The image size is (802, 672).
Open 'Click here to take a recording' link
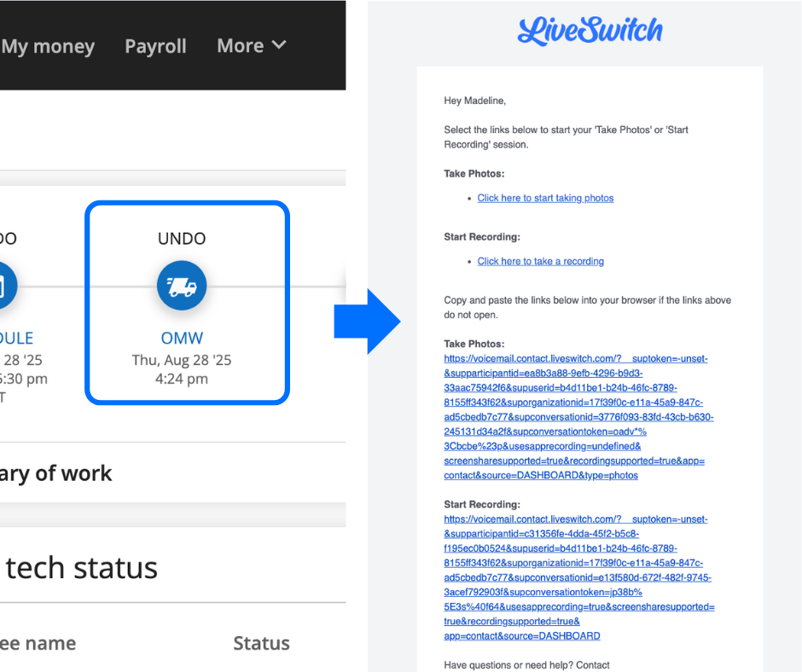(540, 261)
